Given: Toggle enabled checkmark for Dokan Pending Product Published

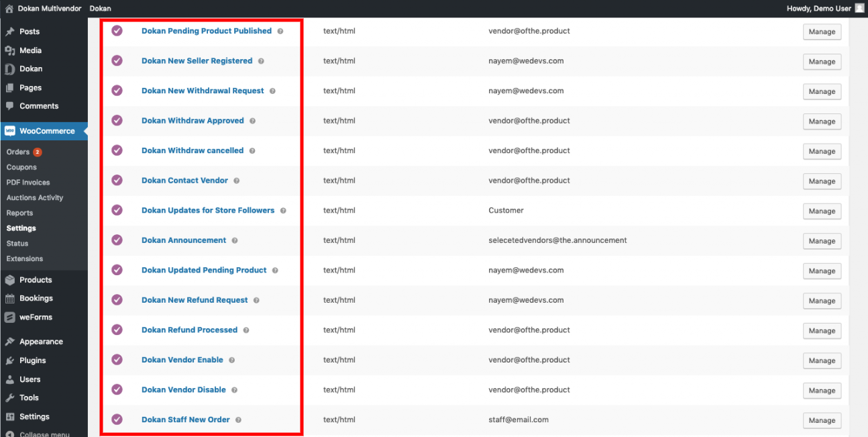Looking at the screenshot, I should tap(117, 30).
